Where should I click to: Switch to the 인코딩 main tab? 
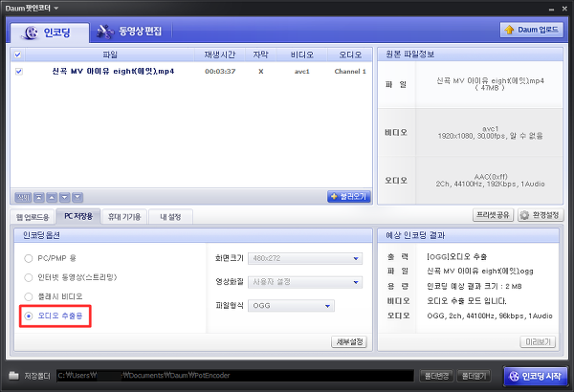click(x=50, y=33)
